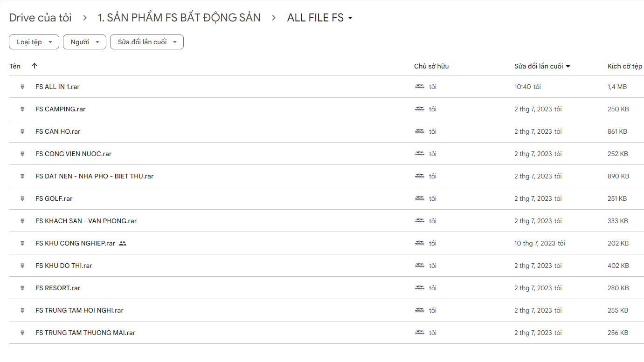Navigate to 1. SẢN PHẨM FS BẤT ĐỘNG SẢN
This screenshot has height=362, width=644.
pos(179,18)
